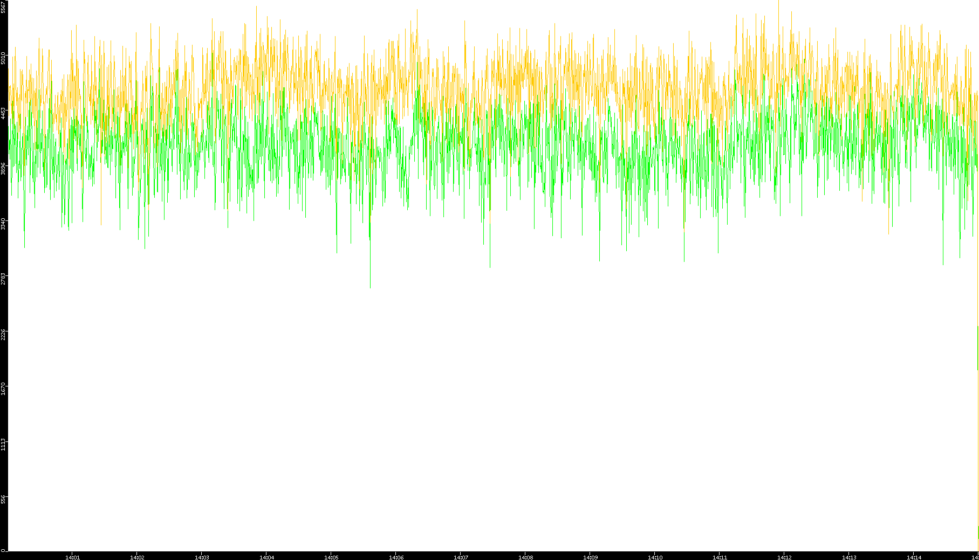Click the 14:01 time label on the x-axis
The height and width of the screenshot is (560, 979).
point(72,557)
